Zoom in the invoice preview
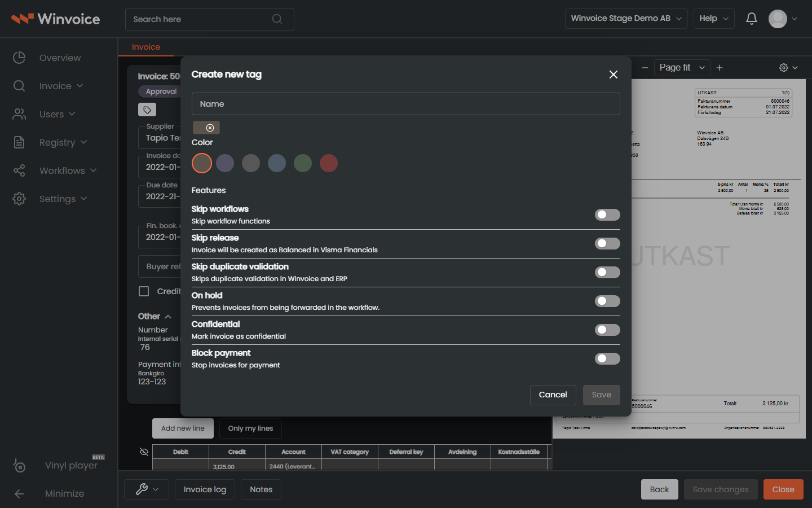812x508 pixels. click(720, 68)
